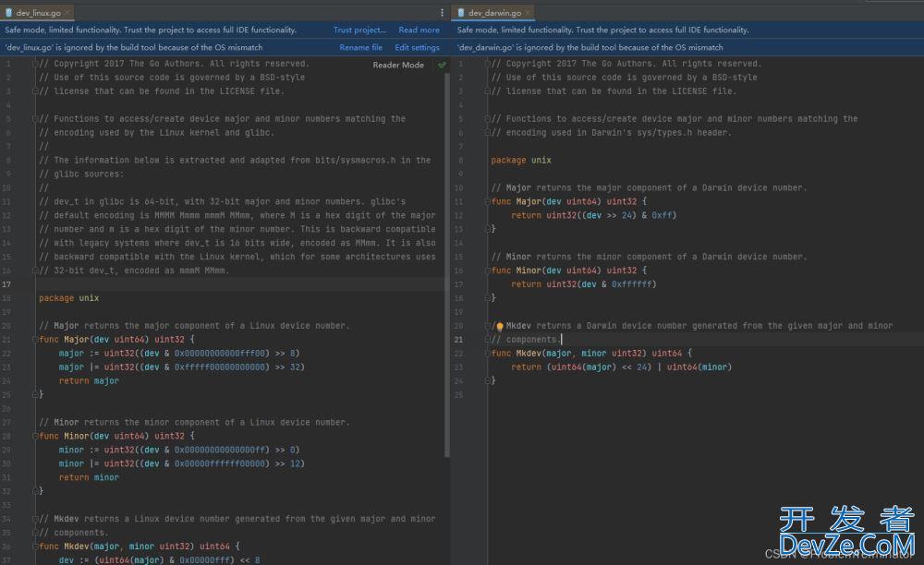Image resolution: width=924 pixels, height=565 pixels.
Task: Click the closing fold marker of Mkdev in dev_darwin.go
Action: (x=487, y=380)
